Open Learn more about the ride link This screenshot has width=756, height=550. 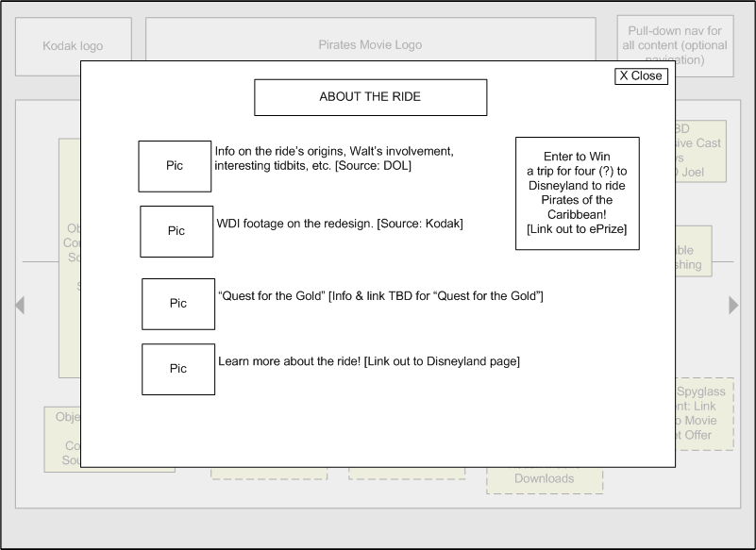click(369, 361)
